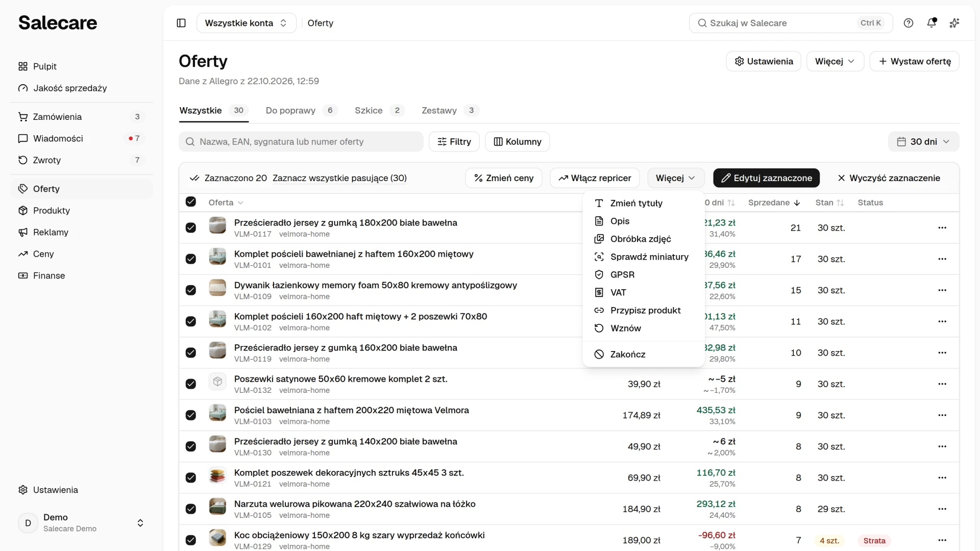
Task: Open row menu for Koc obciążeniowy
Action: pos(942,540)
